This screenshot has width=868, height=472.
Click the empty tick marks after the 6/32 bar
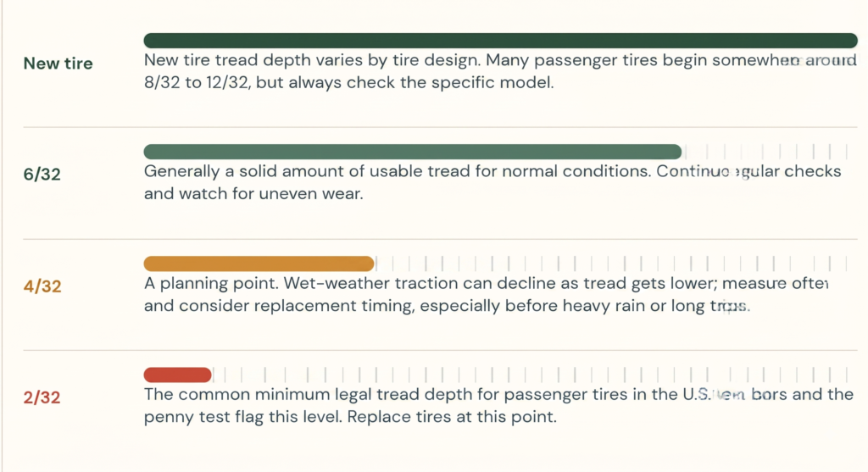point(766,152)
